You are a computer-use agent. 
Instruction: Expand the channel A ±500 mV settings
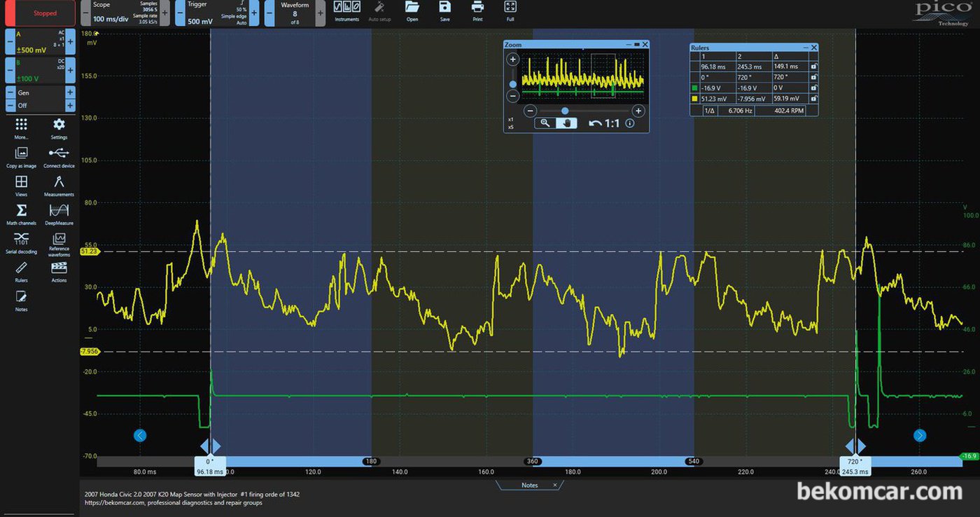41,41
